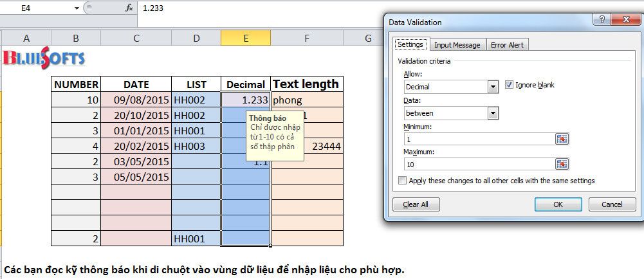644x279 pixels.
Task: Enable Apply these changes to all cells
Action: pos(403,181)
